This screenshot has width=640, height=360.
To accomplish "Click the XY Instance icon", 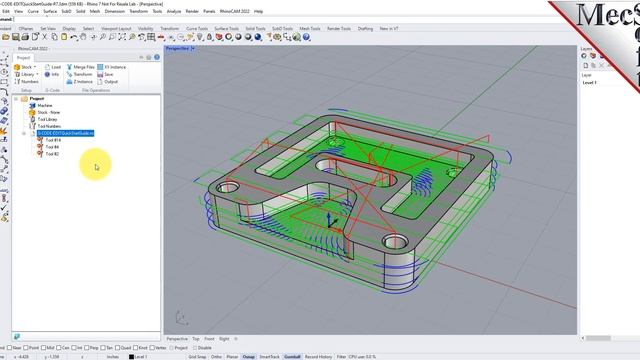I will pyautogui.click(x=100, y=67).
